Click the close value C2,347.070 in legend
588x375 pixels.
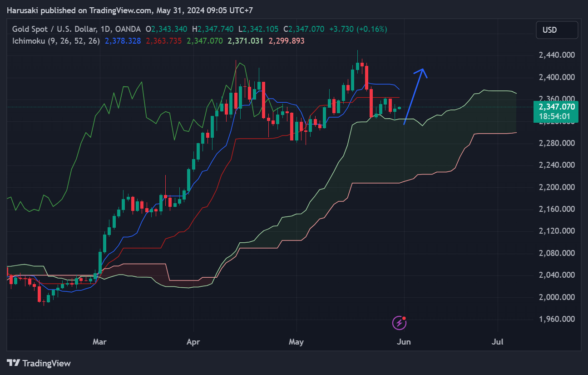[x=304, y=29]
